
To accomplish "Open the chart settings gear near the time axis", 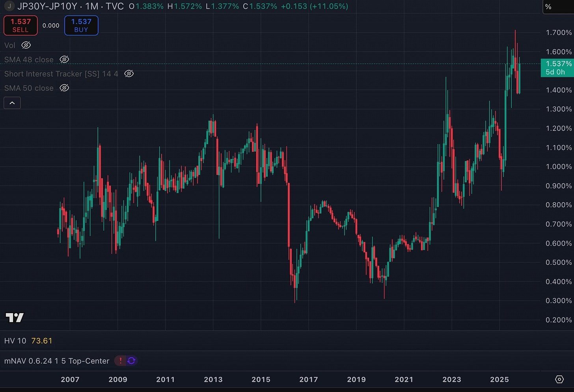I will coord(559,379).
